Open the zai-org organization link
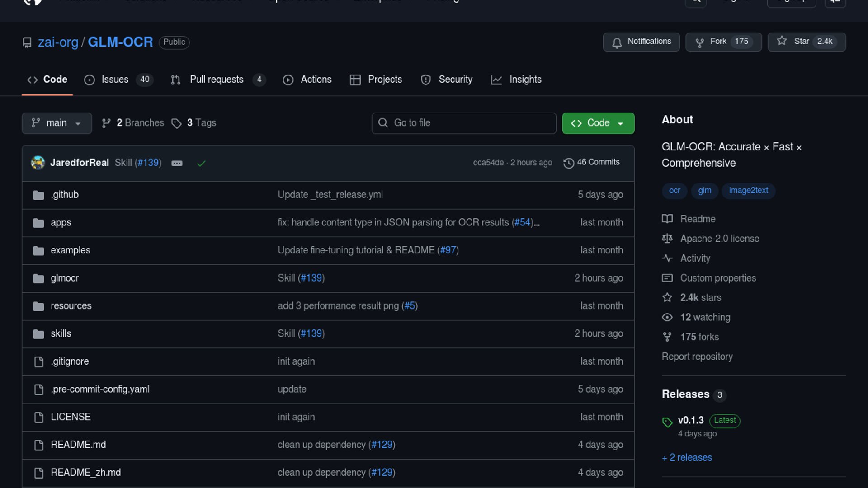The image size is (868, 488). coord(58,42)
